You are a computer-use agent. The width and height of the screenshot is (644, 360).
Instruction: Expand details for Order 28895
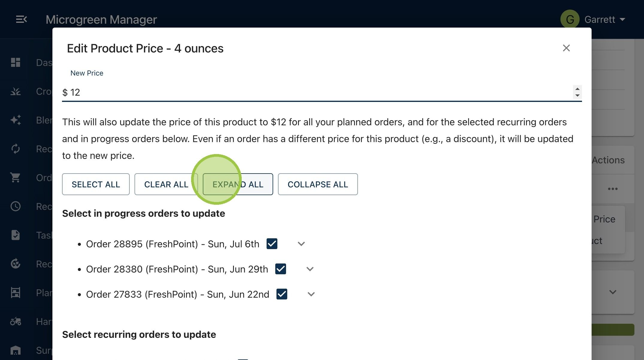click(301, 244)
